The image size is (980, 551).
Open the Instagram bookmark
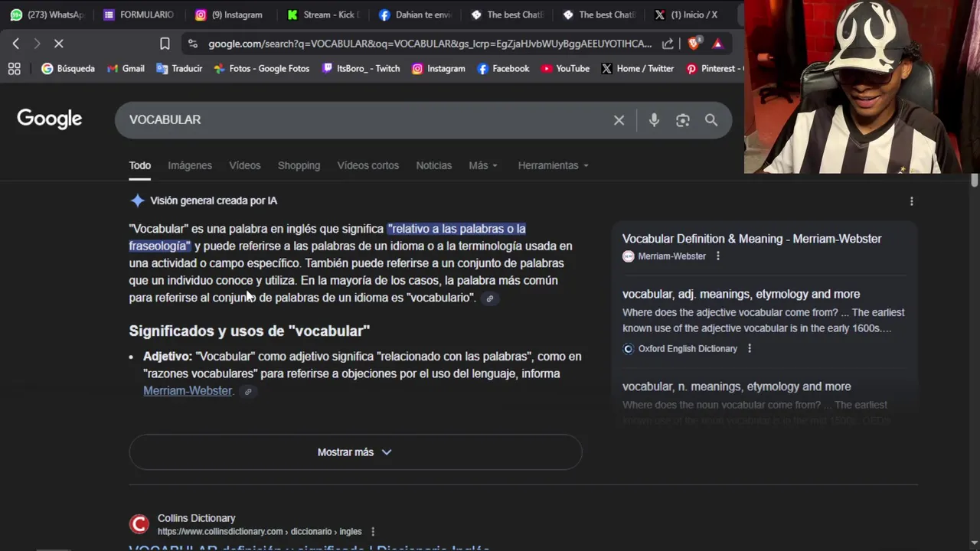(x=439, y=69)
